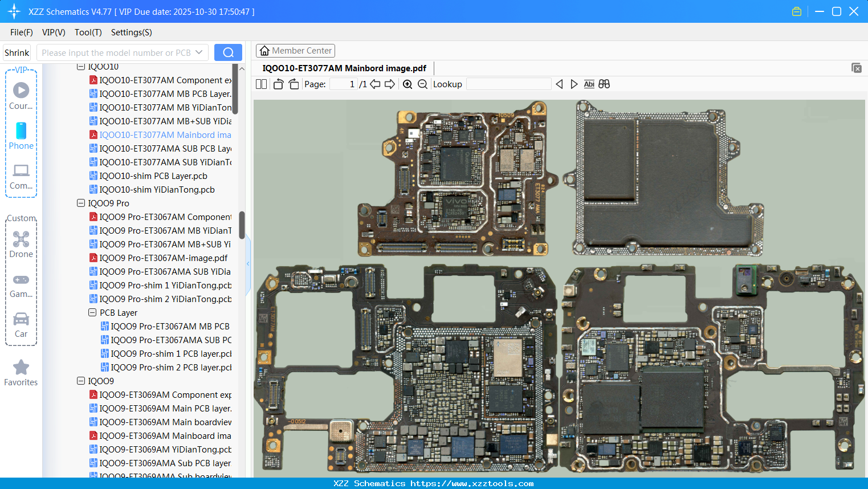
Task: Select the Phone category in sidebar
Action: click(x=21, y=137)
